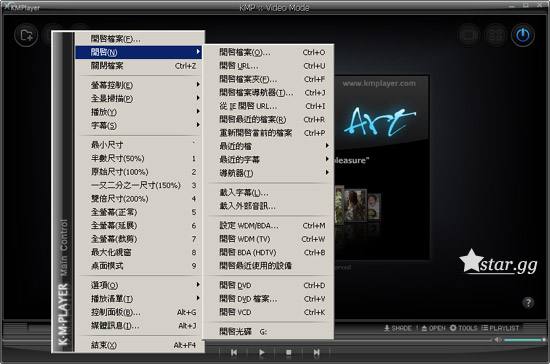Expand 最近的字幕 submenu
The width and height of the screenshot is (550, 364).
pos(270,160)
